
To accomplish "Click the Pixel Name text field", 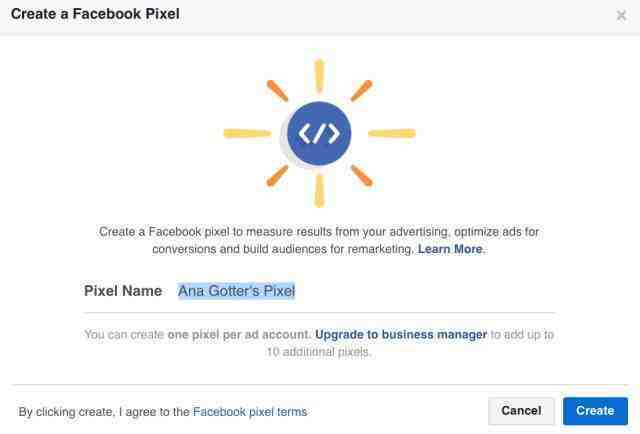I will [366, 291].
